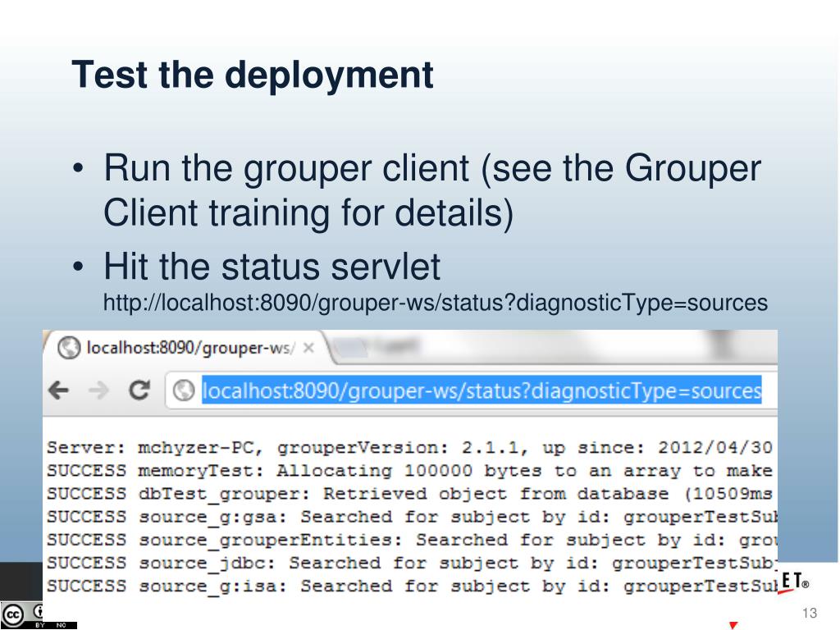Click the browser Forward arrow
The width and height of the screenshot is (840, 630).
pos(98,390)
